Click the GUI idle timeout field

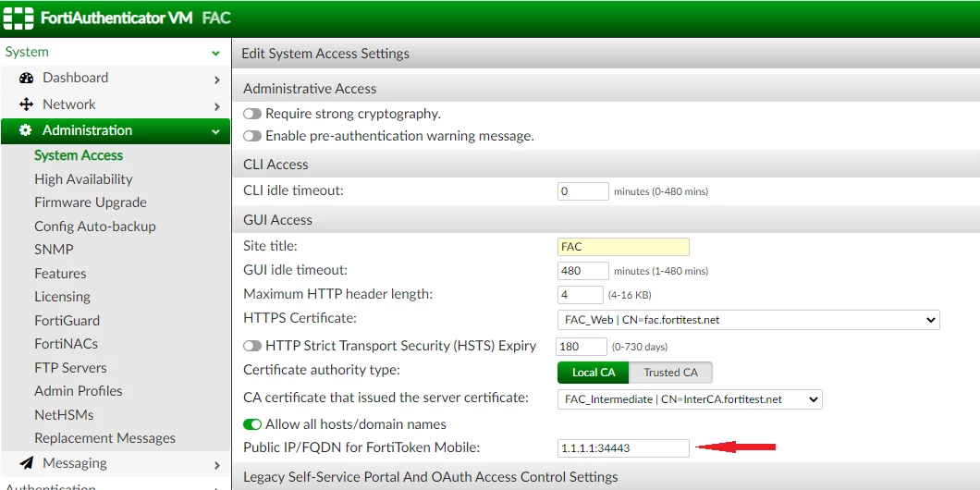tap(582, 271)
